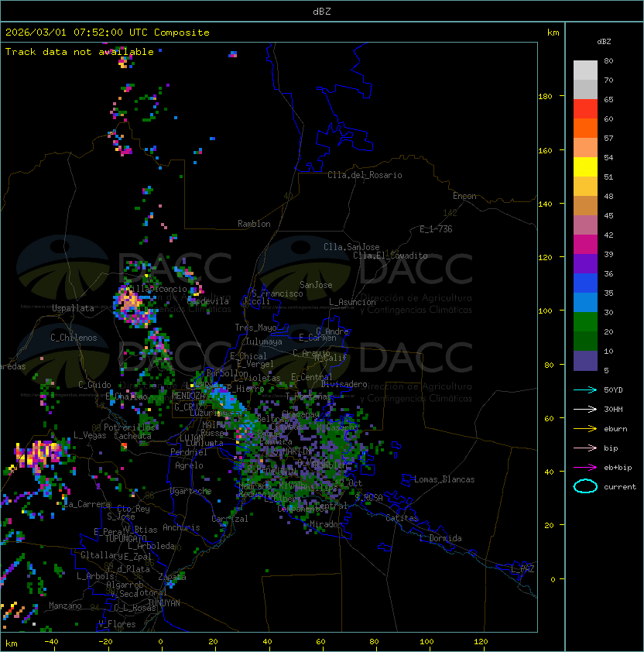Click the cyan 50YD arrow icon
The image size is (644, 652).
pos(585,389)
